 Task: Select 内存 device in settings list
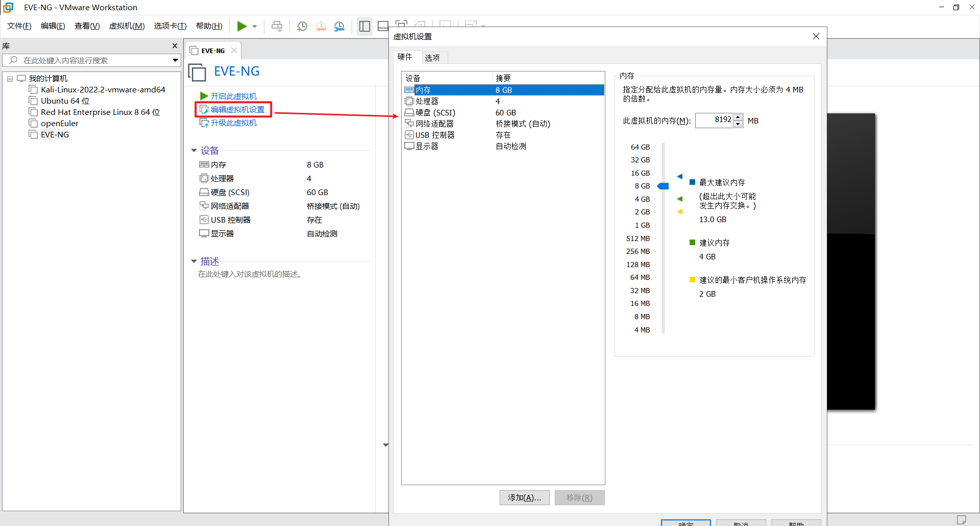click(503, 90)
